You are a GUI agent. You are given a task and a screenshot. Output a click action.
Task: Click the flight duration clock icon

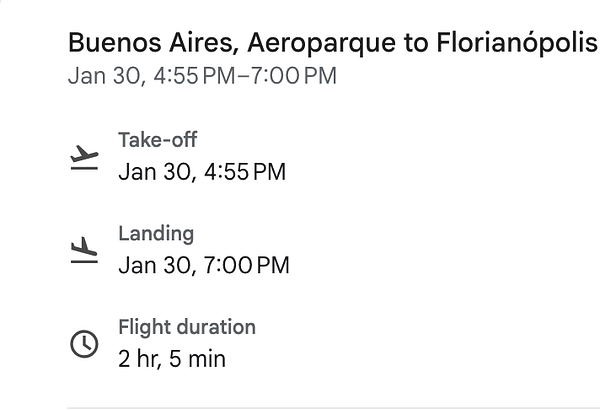[85, 343]
